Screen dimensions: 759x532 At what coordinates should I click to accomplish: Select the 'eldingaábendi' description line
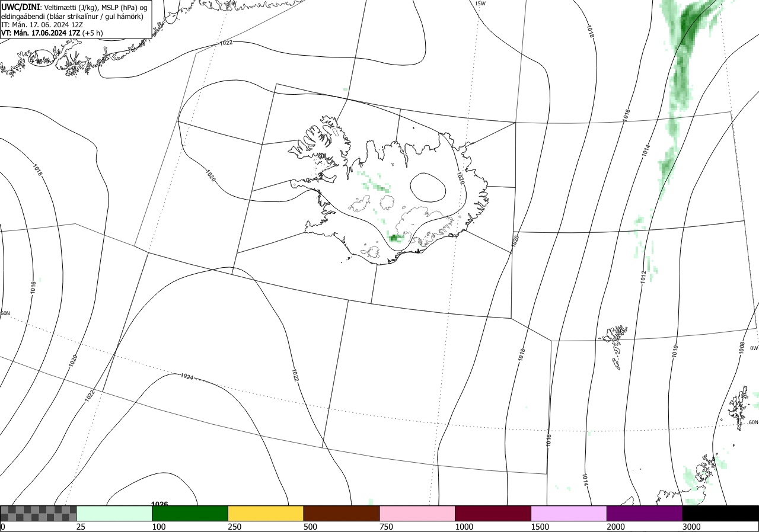tap(72, 17)
